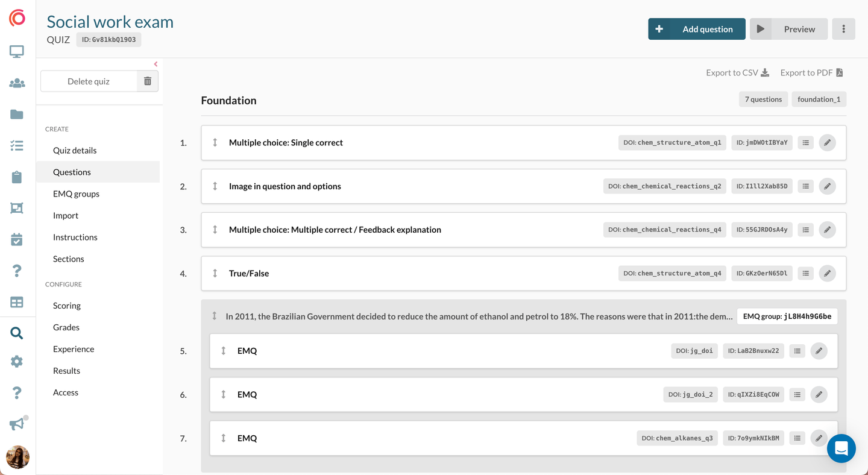Viewport: 868px width, 475px height.
Task: Select Sections in the Create menu
Action: tap(69, 259)
